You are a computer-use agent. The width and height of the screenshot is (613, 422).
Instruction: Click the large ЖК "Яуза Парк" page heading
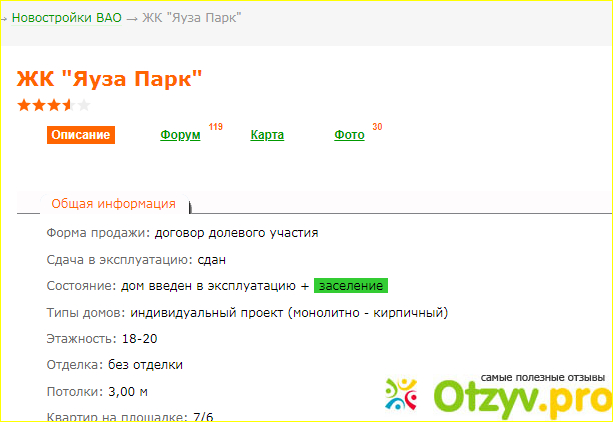pos(111,78)
